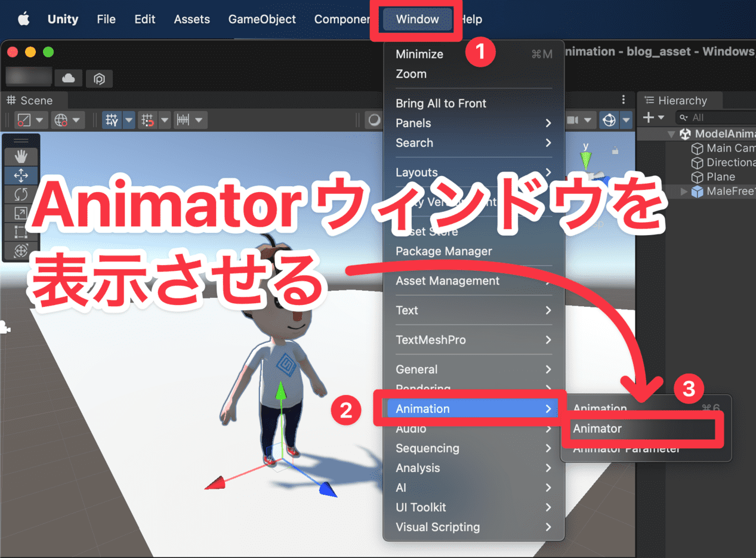Image resolution: width=756 pixels, height=558 pixels.
Task: Select the Rotate tool in the toolbar
Action: coord(22,194)
